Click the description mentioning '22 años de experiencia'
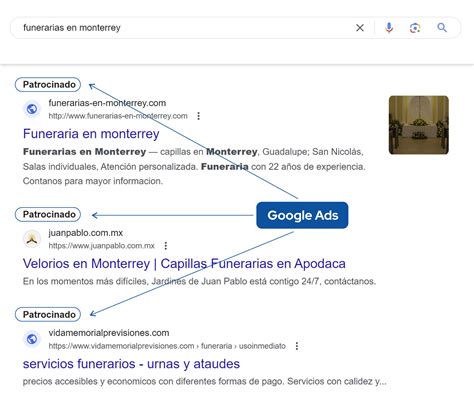Screen dimensions: 474x408 point(194,166)
